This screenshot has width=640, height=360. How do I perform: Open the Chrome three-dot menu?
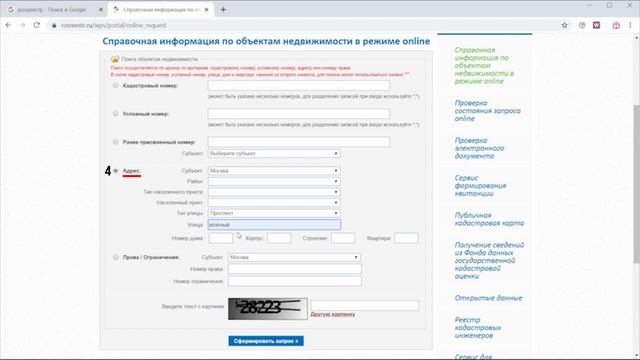tap(630, 25)
